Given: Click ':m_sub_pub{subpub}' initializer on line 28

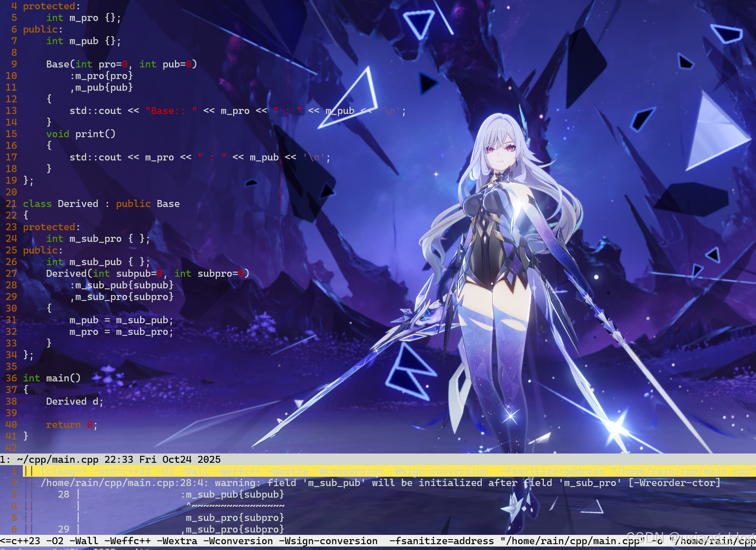Looking at the screenshot, I should (122, 285).
